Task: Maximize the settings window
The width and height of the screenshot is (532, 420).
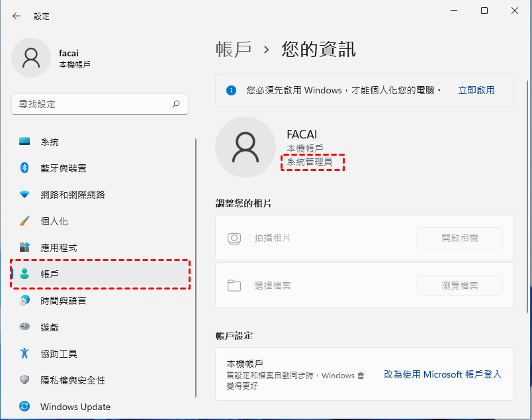Action: point(484,11)
